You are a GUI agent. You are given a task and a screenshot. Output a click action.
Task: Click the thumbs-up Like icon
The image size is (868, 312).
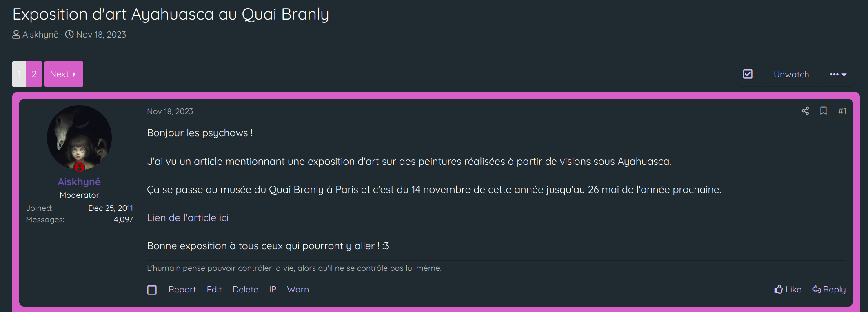click(779, 289)
